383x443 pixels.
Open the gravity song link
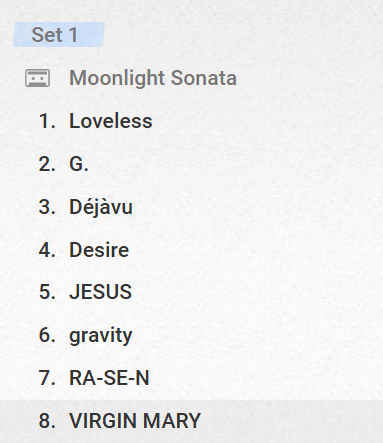pos(101,335)
